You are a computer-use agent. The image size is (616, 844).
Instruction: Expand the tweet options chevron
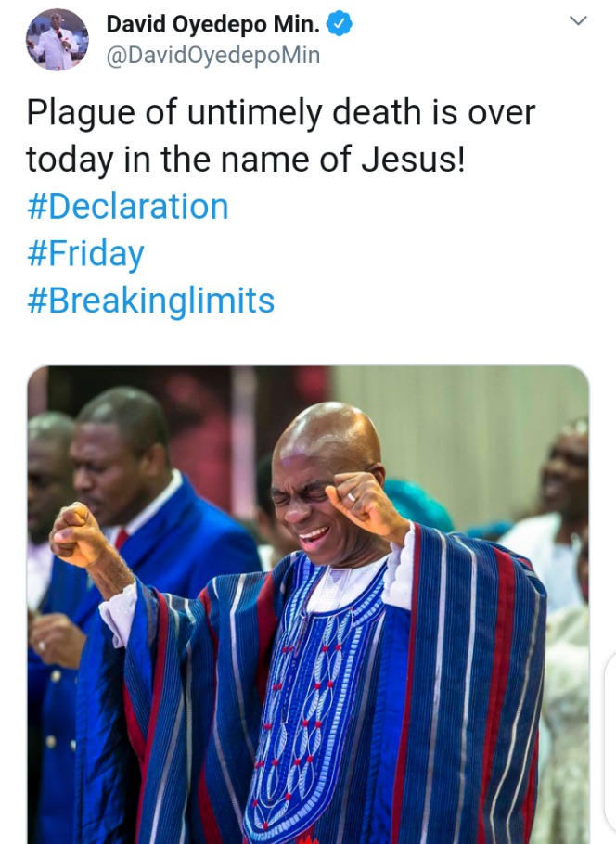click(x=578, y=21)
